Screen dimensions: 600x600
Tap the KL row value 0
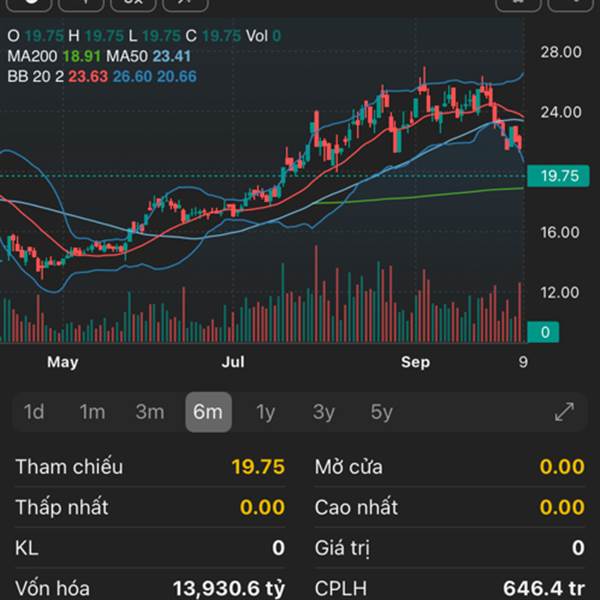pyautogui.click(x=279, y=548)
